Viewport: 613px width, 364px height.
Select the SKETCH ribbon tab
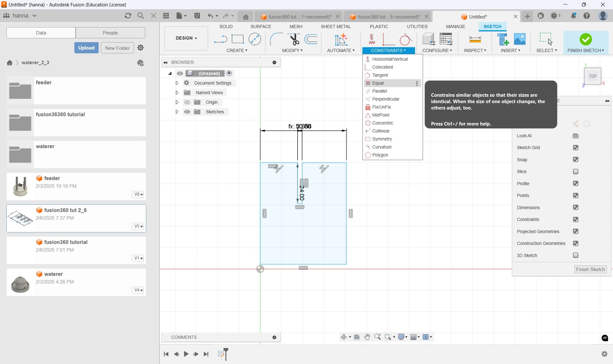(x=493, y=27)
